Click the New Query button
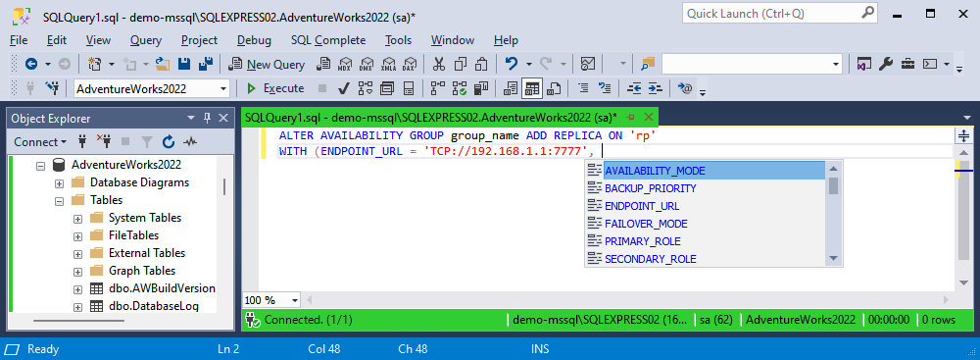Image resolution: width=980 pixels, height=360 pixels. (267, 64)
